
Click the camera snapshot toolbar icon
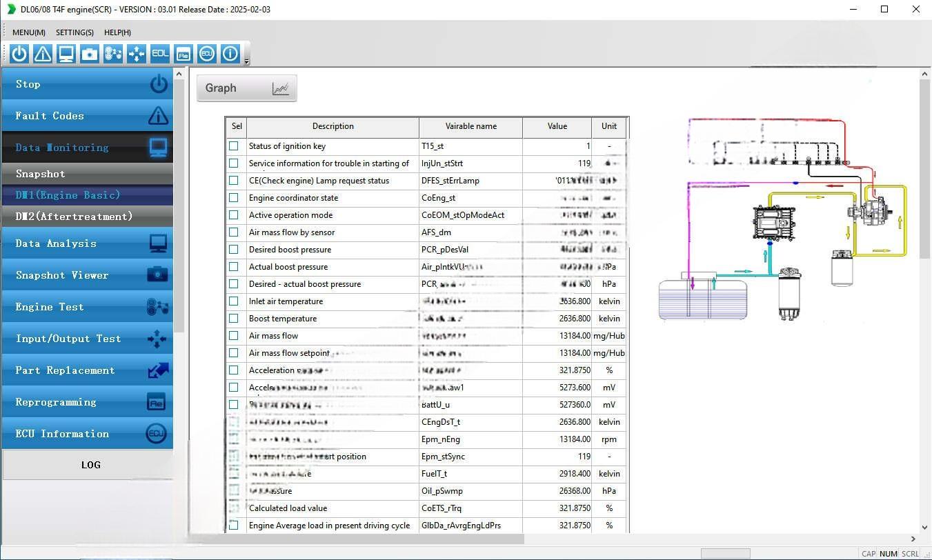90,54
